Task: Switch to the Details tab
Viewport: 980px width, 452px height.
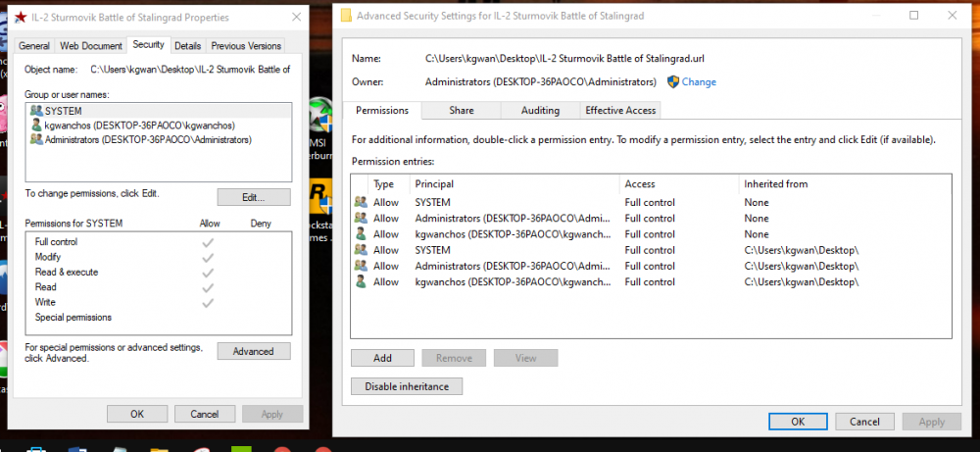Action: point(187,46)
